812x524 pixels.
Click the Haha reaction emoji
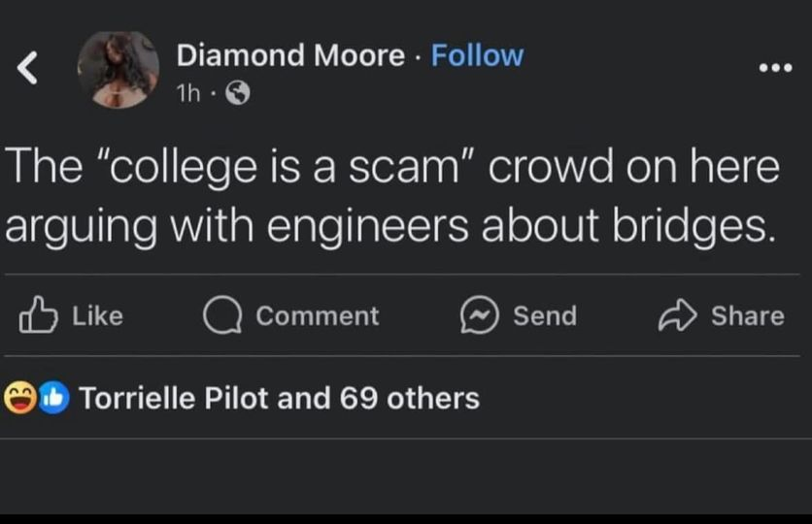(20, 399)
